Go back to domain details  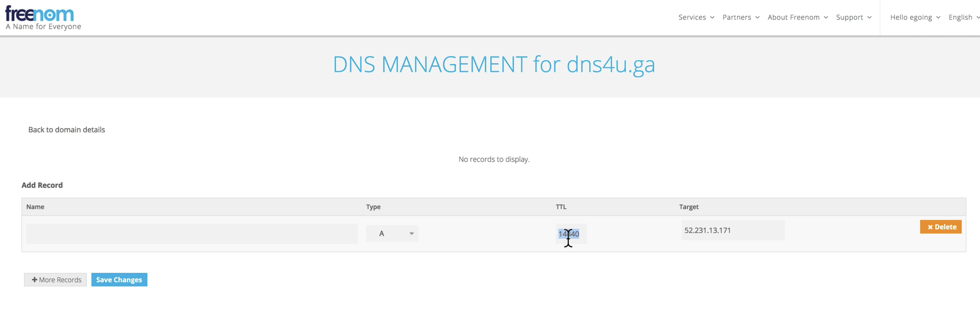[67, 130]
